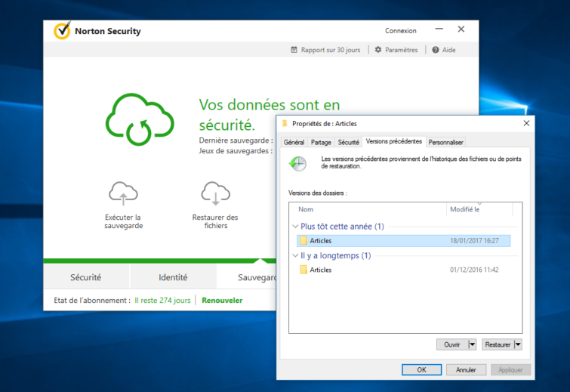Select Articles version from 01/12/2016 11:42
570x392 pixels.
[x=403, y=270]
